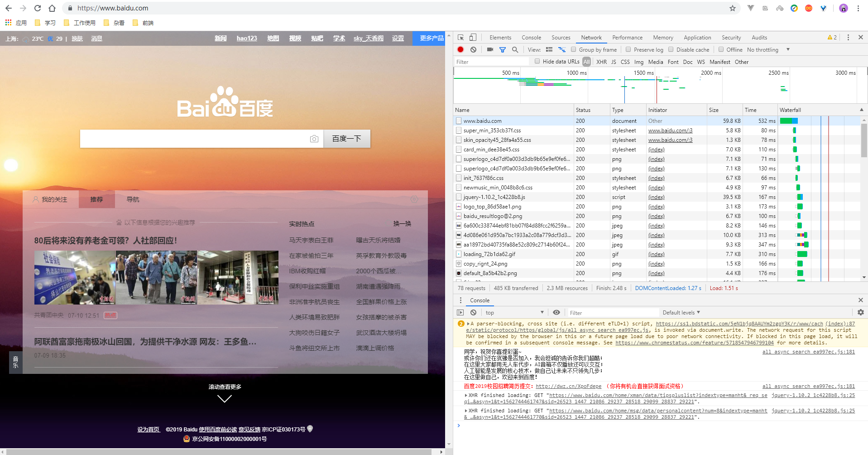This screenshot has height=455, width=868.
Task: Tick the Offline checkbox
Action: coord(721,49)
